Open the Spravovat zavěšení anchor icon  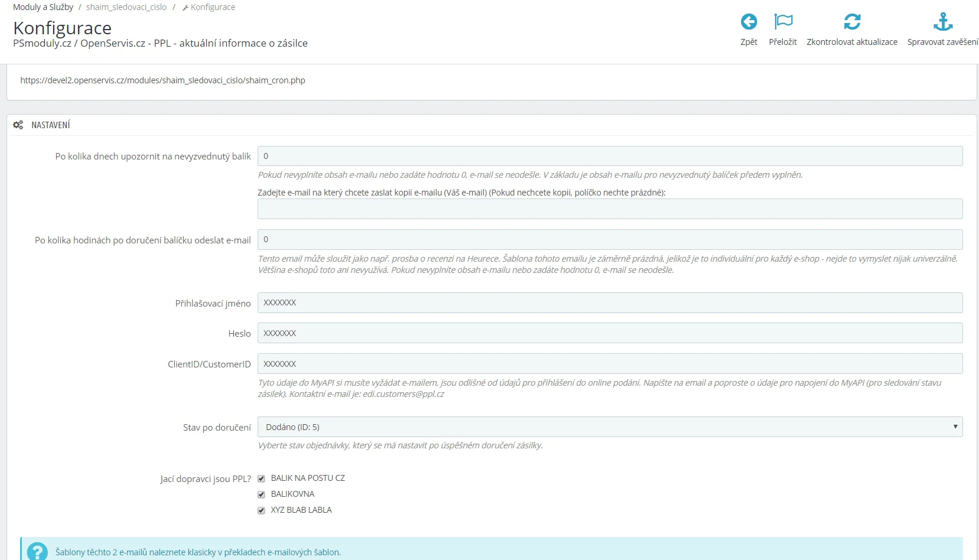pyautogui.click(x=942, y=22)
